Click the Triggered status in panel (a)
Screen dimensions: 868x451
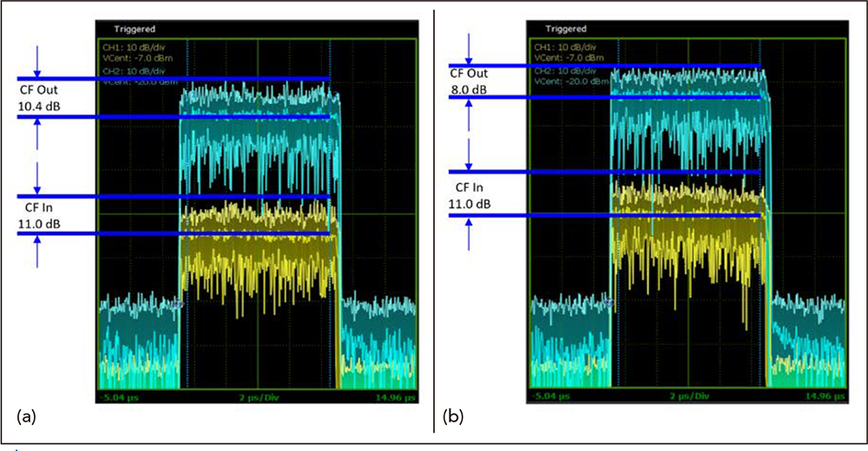click(x=135, y=29)
